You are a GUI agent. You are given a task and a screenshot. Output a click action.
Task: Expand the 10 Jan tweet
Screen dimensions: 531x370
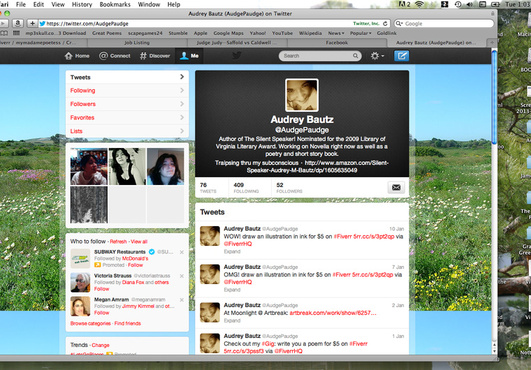[232, 252]
